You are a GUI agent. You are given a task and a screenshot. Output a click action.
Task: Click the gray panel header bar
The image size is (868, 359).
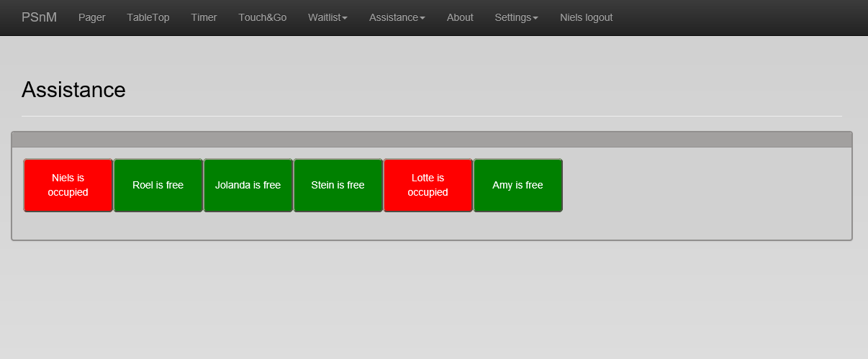coord(432,140)
